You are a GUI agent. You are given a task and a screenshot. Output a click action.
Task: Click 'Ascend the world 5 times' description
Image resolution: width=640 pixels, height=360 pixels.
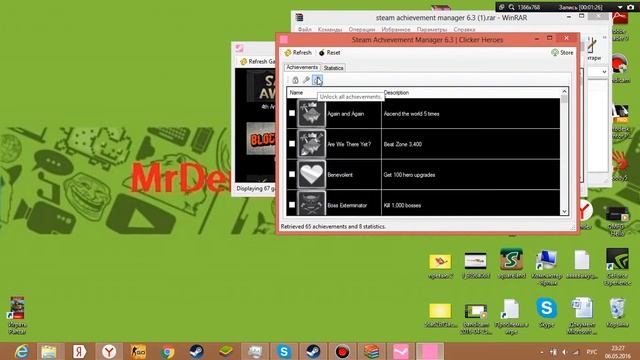411,114
